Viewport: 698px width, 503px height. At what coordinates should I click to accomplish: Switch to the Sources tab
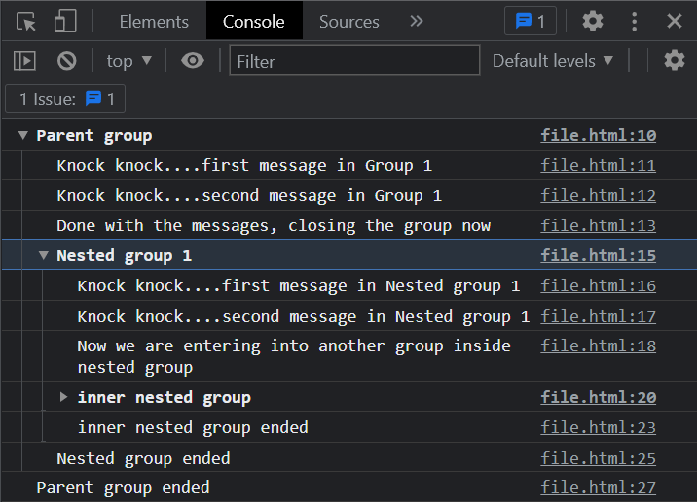(349, 21)
